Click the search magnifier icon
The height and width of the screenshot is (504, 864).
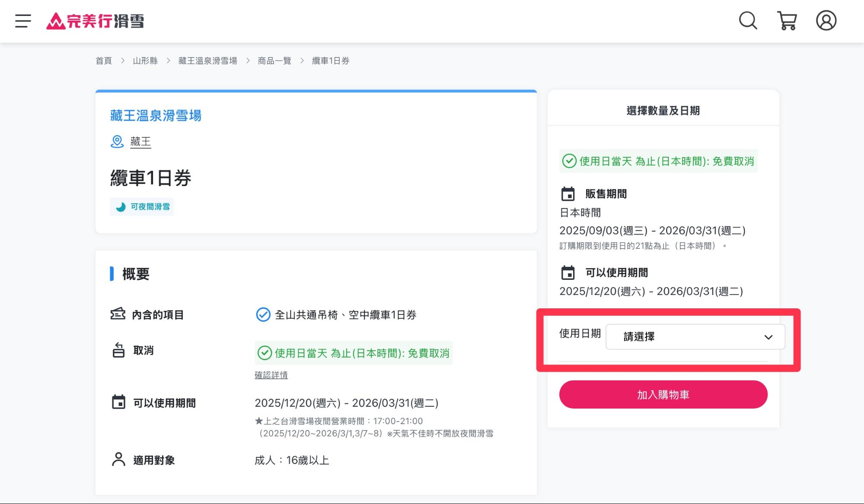[747, 20]
